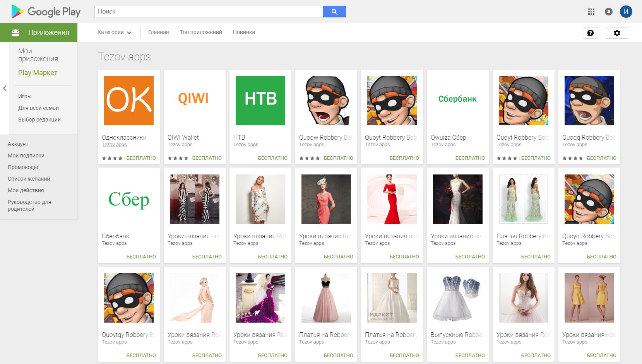Click the Одноклассники app title

(x=124, y=137)
